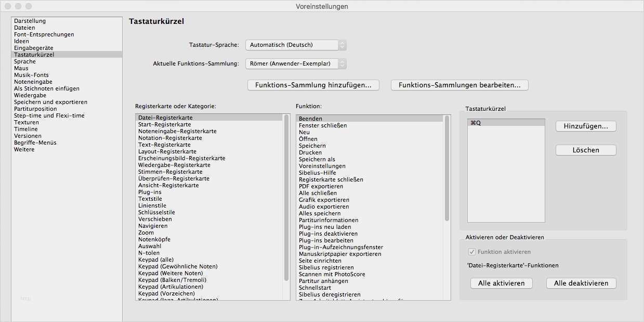644x322 pixels.
Task: Open the Aktuelle Funktions-Sammlung dropdown
Action: (x=296, y=64)
